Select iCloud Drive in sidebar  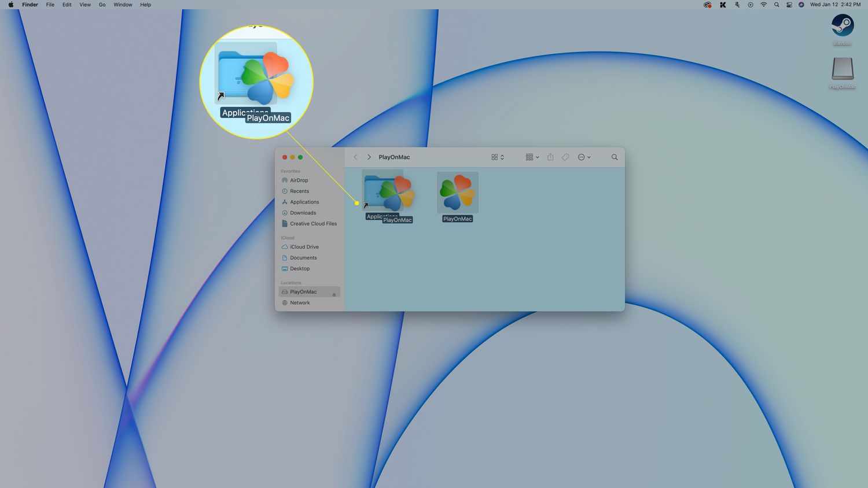(304, 247)
